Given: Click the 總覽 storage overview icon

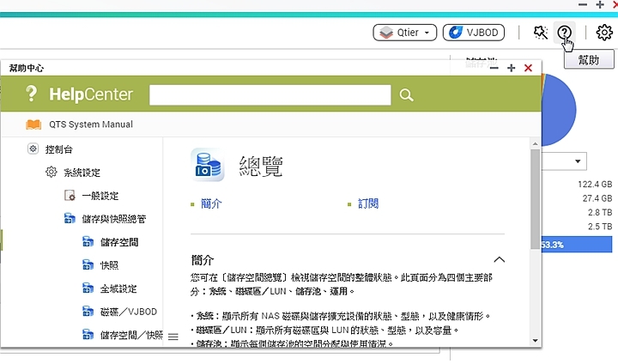Looking at the screenshot, I should tap(208, 165).
